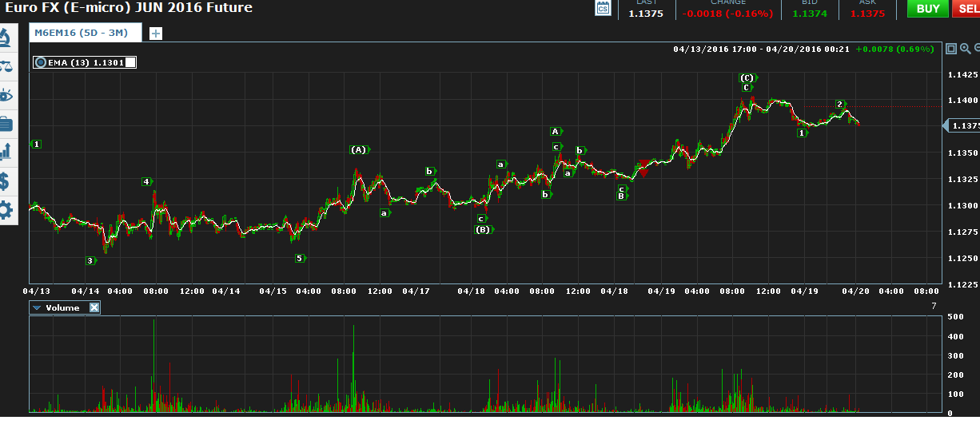Select the (B) wave label marker

484,229
